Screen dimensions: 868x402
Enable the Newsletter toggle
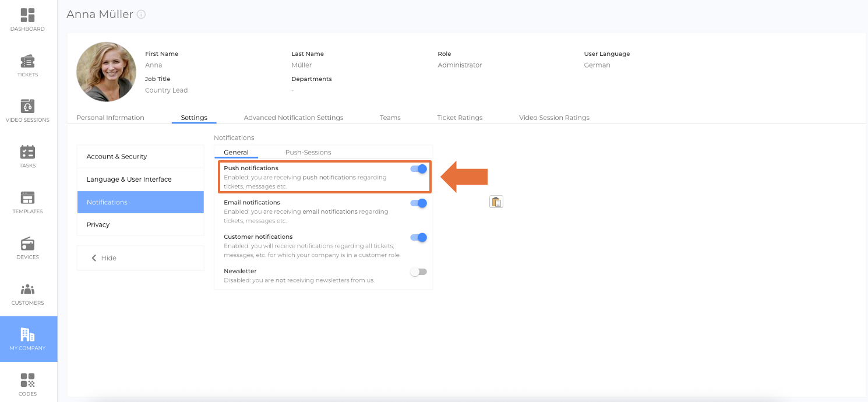tap(419, 272)
